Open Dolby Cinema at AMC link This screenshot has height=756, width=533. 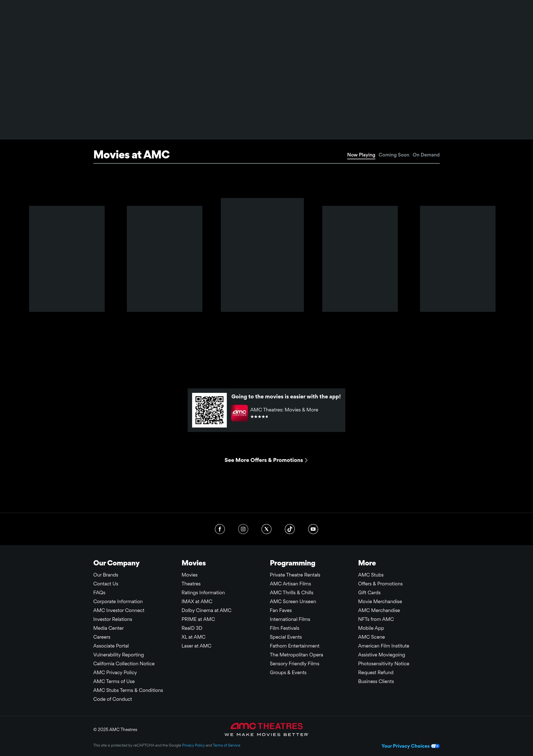click(x=207, y=610)
